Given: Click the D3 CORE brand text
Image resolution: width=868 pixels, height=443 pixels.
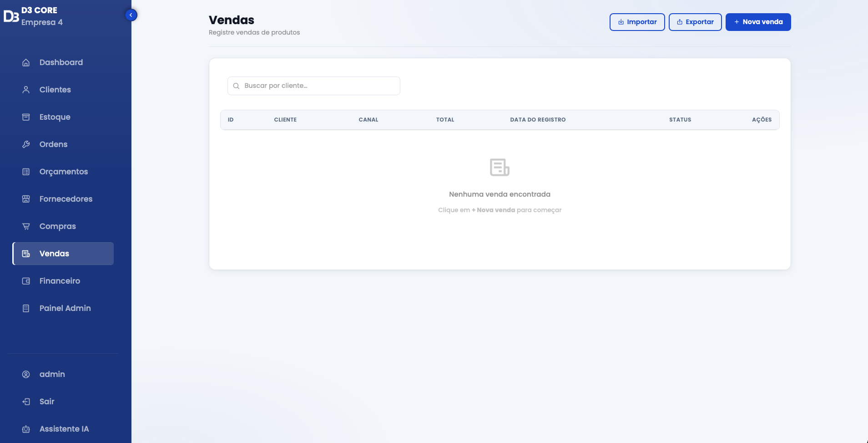Looking at the screenshot, I should [x=39, y=10].
